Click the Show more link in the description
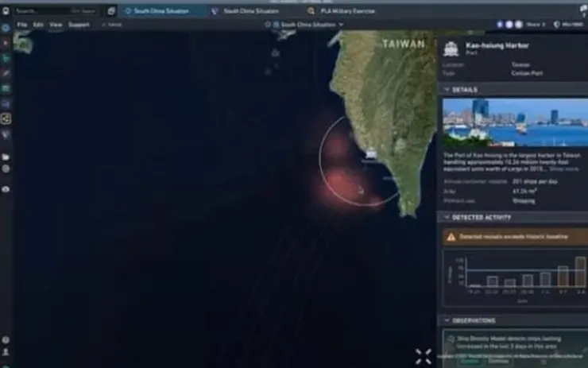Screen dimensions: 588x368 click(564, 169)
